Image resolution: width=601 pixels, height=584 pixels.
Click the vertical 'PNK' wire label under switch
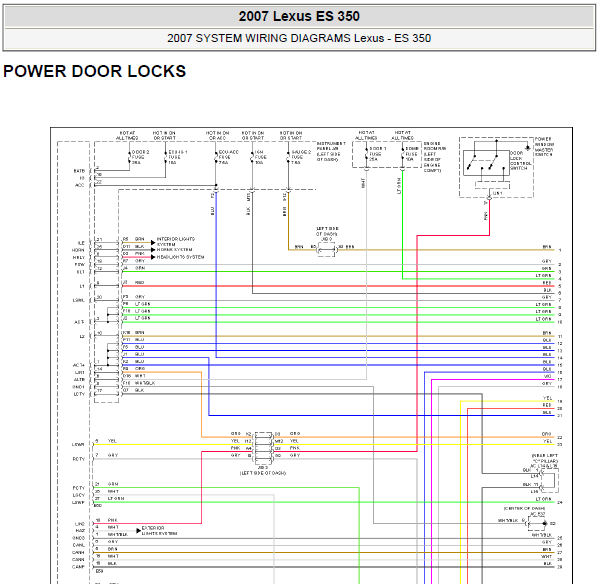pos(486,216)
